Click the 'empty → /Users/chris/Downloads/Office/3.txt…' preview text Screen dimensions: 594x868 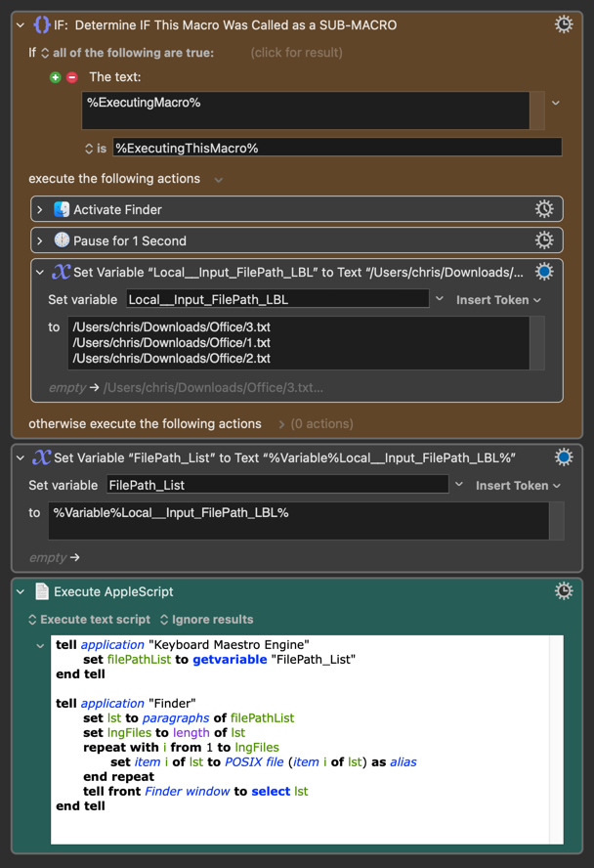pos(186,387)
